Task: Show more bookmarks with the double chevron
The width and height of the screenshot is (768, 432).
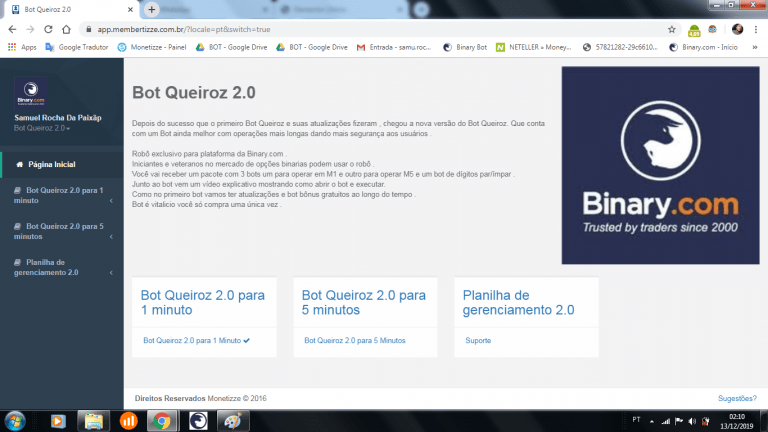Action: [x=755, y=47]
